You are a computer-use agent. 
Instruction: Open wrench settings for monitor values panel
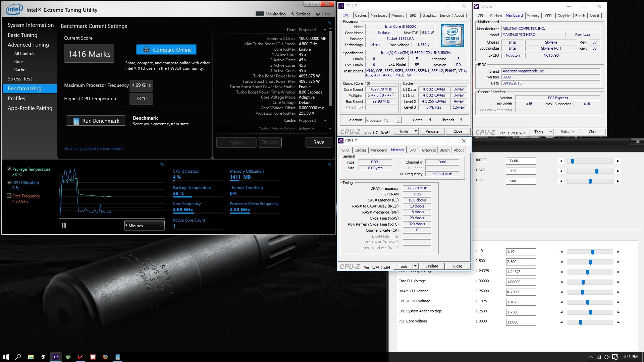329,164
